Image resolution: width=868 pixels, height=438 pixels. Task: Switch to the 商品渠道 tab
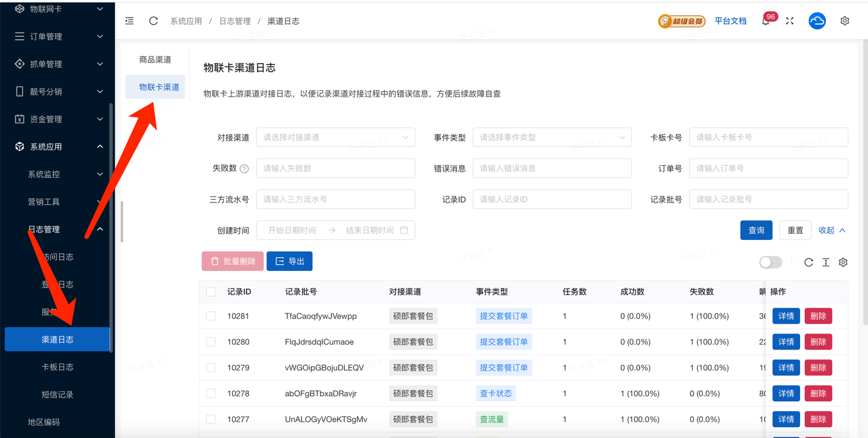tap(155, 60)
